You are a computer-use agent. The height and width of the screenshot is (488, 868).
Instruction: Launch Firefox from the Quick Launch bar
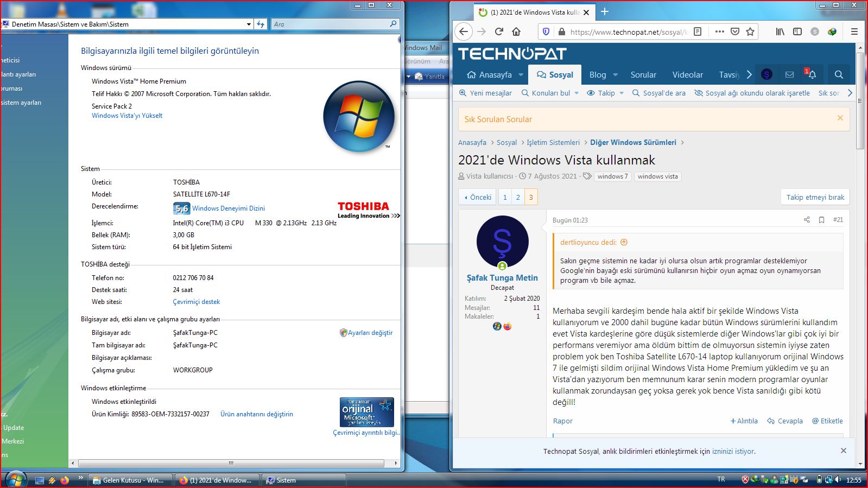coord(65,480)
